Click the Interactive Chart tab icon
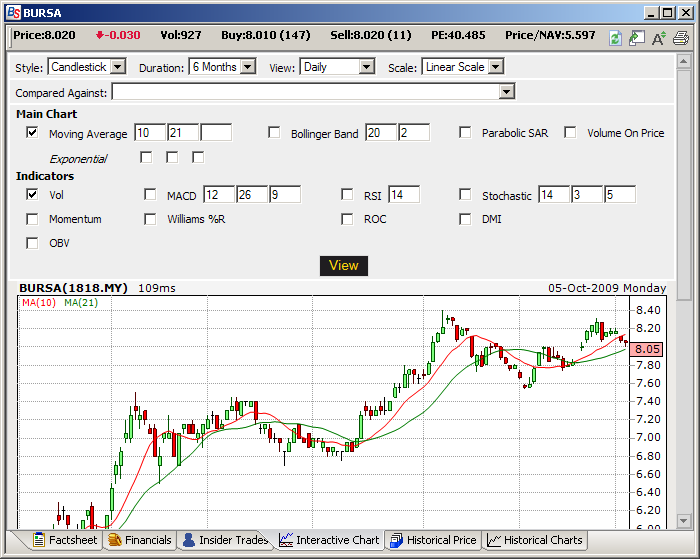 (286, 540)
